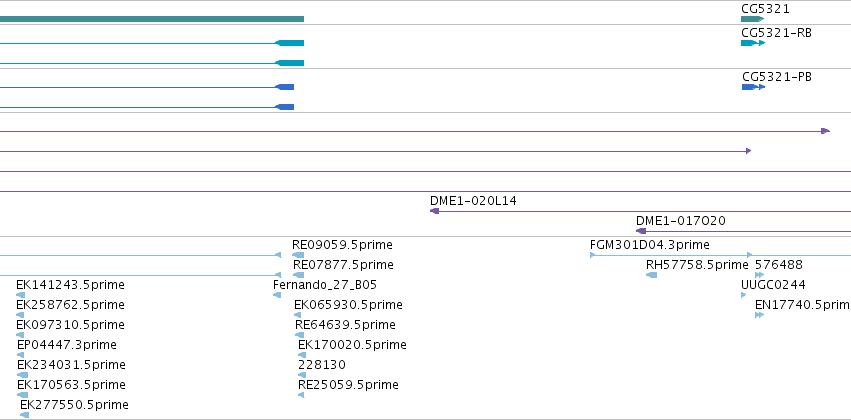
Task: Select the RH57758.5prime EST marker
Action: point(651,275)
